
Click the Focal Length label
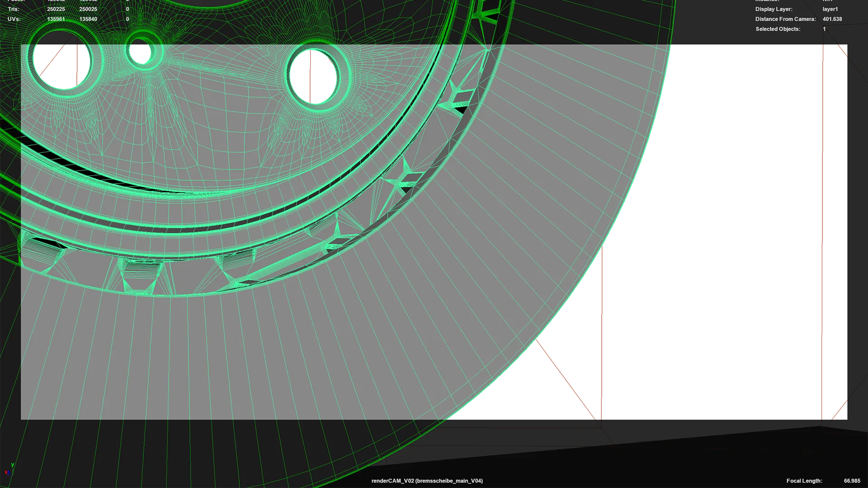[804, 481]
